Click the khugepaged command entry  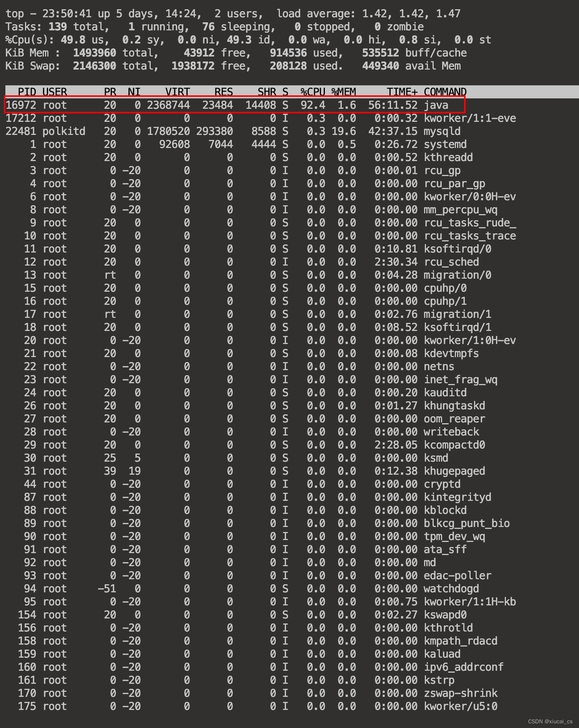coord(454,471)
